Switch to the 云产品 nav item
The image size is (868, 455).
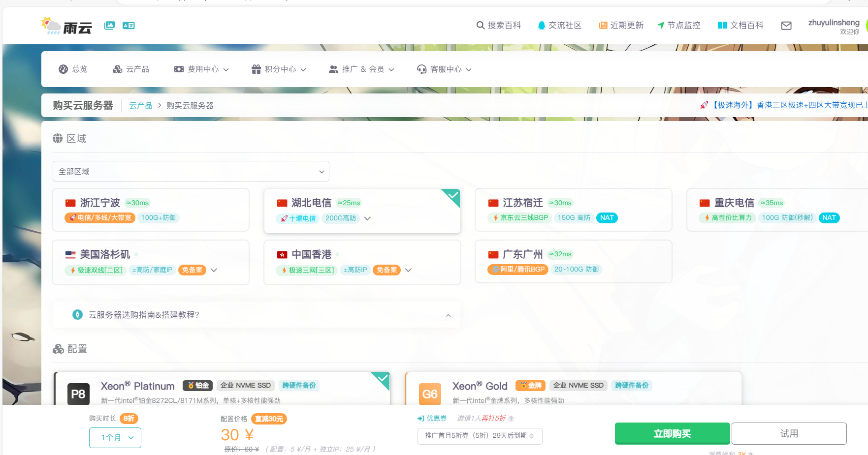tap(131, 69)
